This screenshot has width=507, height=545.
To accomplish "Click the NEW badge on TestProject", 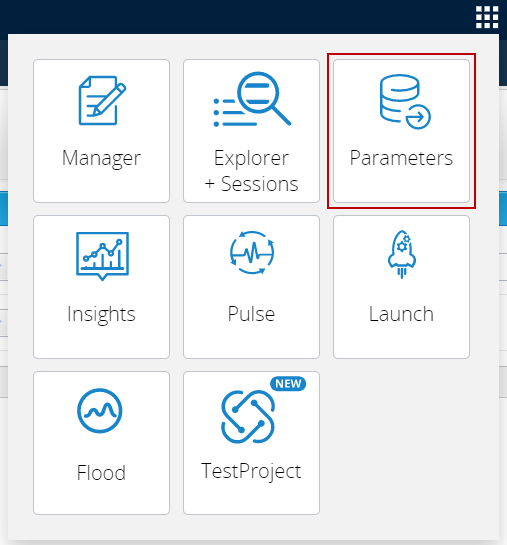I will (288, 384).
